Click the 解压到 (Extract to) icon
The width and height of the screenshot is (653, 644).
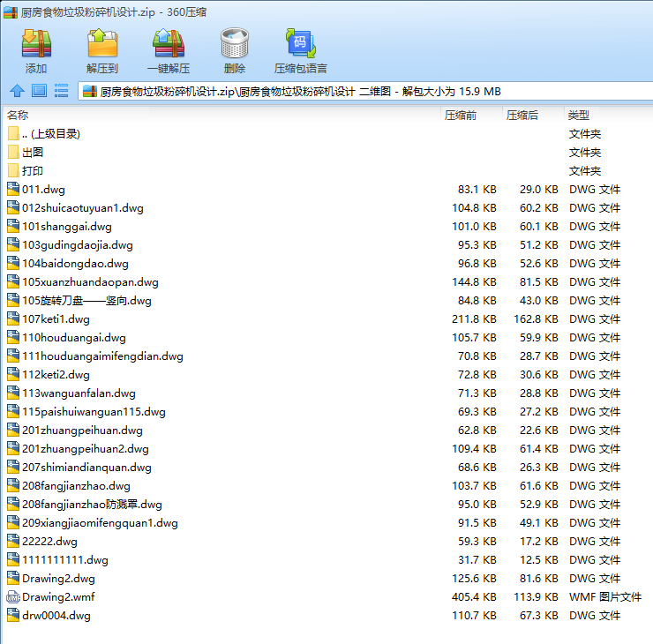tap(102, 43)
